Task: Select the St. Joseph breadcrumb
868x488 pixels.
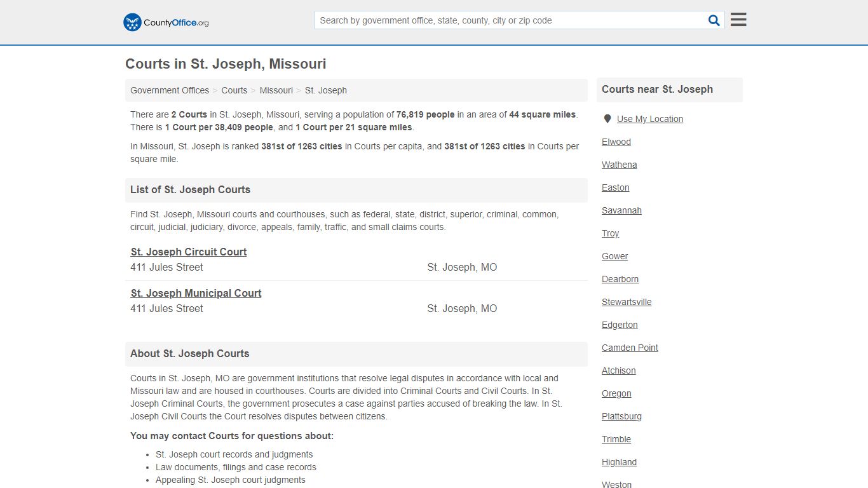Action: pos(326,90)
